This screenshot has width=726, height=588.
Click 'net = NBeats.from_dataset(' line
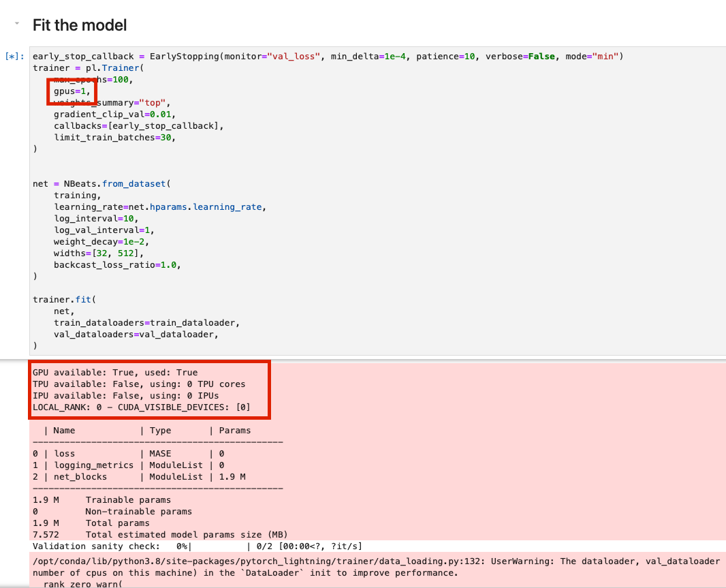pos(101,184)
